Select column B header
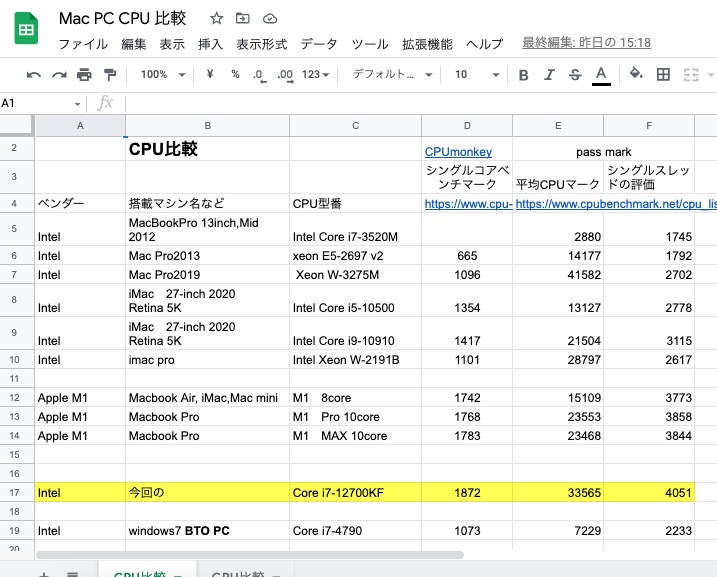The height and width of the screenshot is (577, 717). coord(208,126)
